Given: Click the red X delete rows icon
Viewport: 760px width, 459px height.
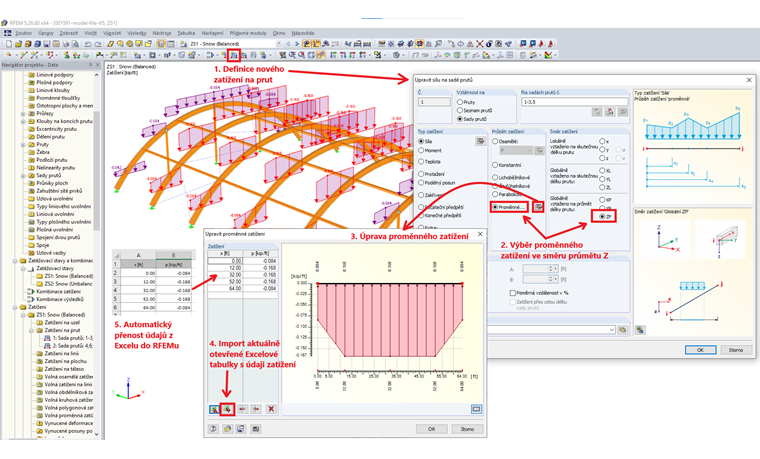Looking at the screenshot, I should click(x=271, y=410).
